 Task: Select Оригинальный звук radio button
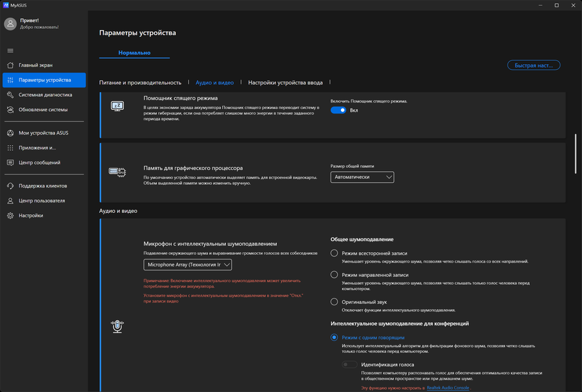click(x=334, y=302)
